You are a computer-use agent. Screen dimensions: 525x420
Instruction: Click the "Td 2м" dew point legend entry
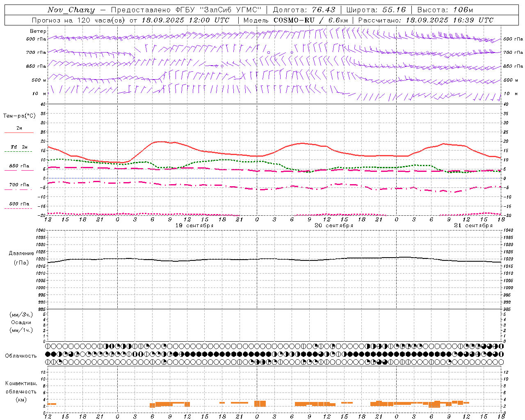point(19,147)
